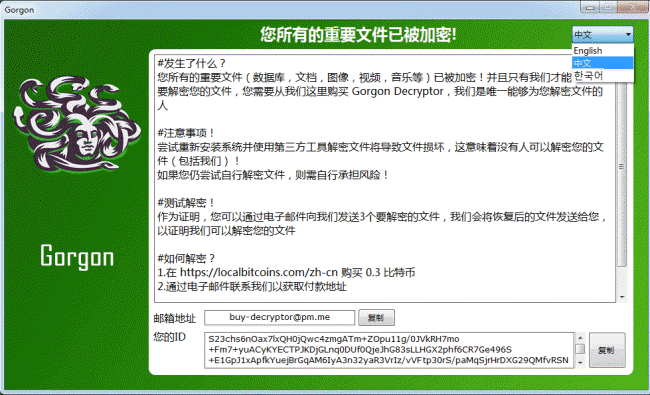Minimize the Gorgon window

[x=590, y=7]
